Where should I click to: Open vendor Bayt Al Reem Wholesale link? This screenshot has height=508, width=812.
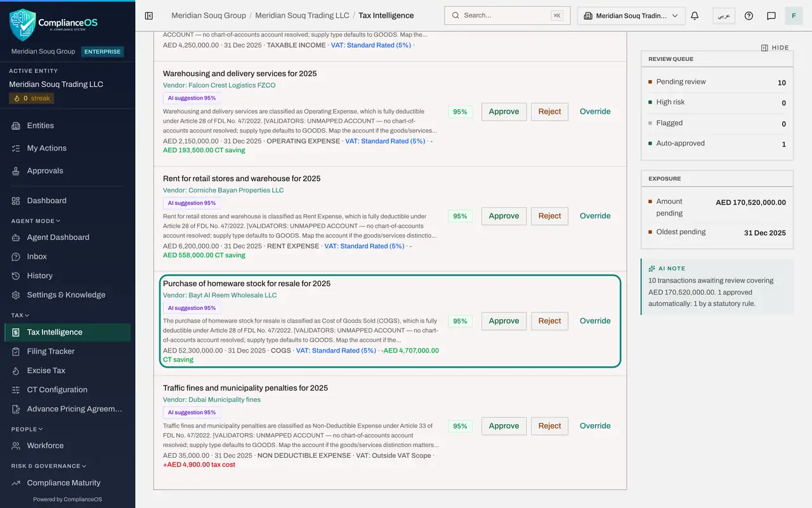click(219, 295)
